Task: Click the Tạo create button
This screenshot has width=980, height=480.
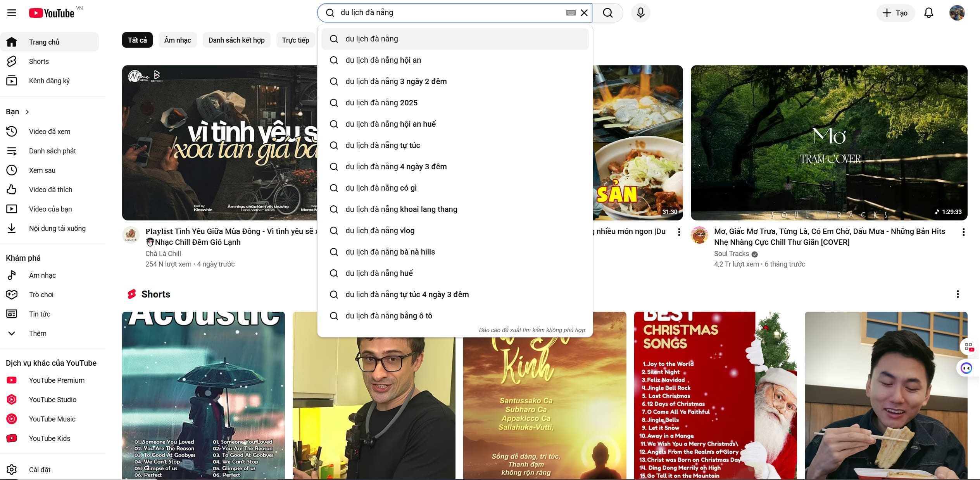Action: click(x=895, y=13)
